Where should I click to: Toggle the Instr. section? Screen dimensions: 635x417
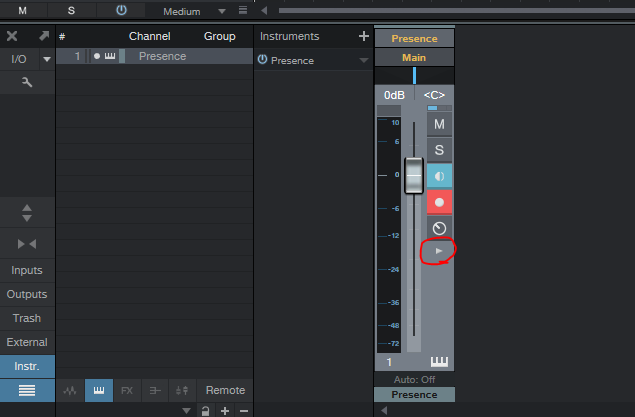[27, 366]
